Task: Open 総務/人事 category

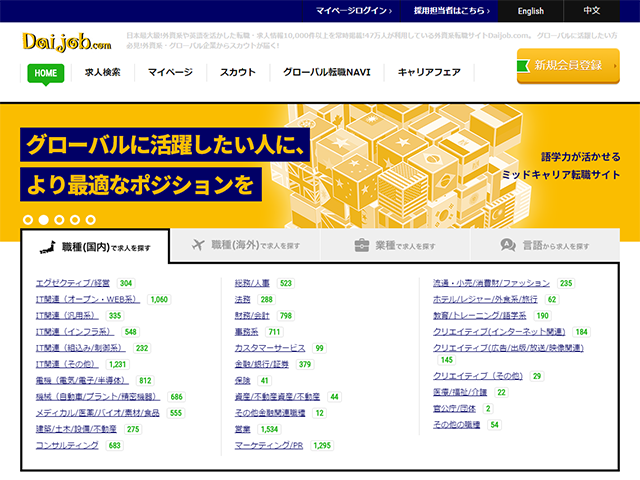Action: pos(252,283)
